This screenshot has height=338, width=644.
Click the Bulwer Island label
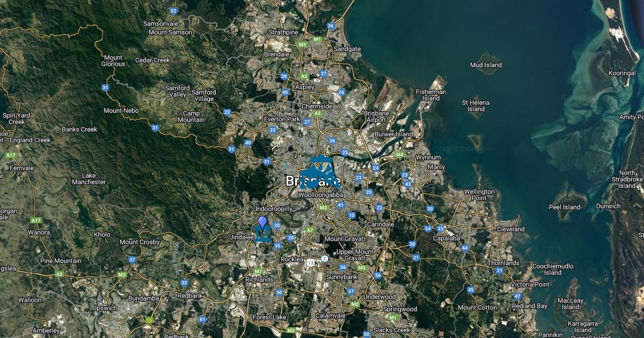click(x=394, y=134)
